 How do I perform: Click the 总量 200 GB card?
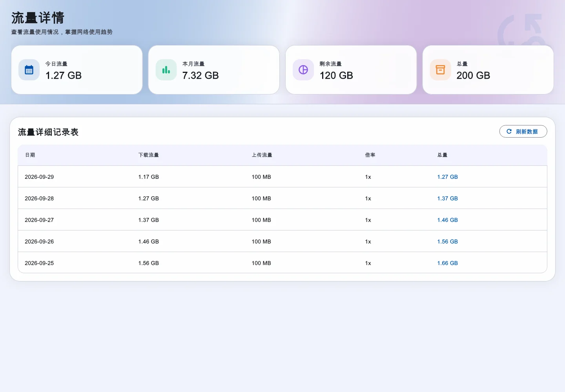pos(488,70)
